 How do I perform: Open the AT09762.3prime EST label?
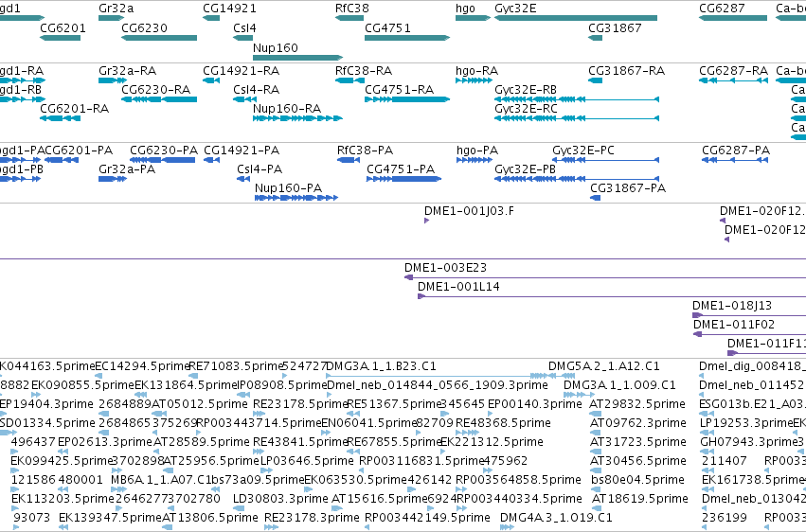pos(638,423)
